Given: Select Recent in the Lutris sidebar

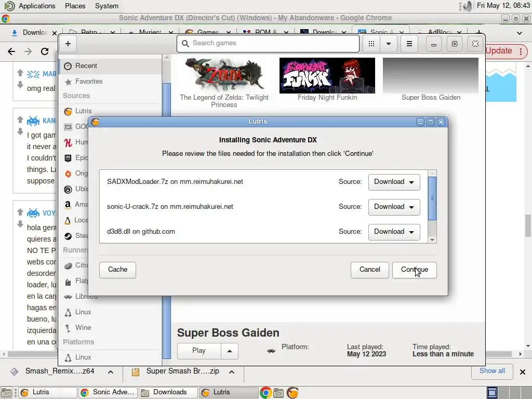Looking at the screenshot, I should coord(110,66).
